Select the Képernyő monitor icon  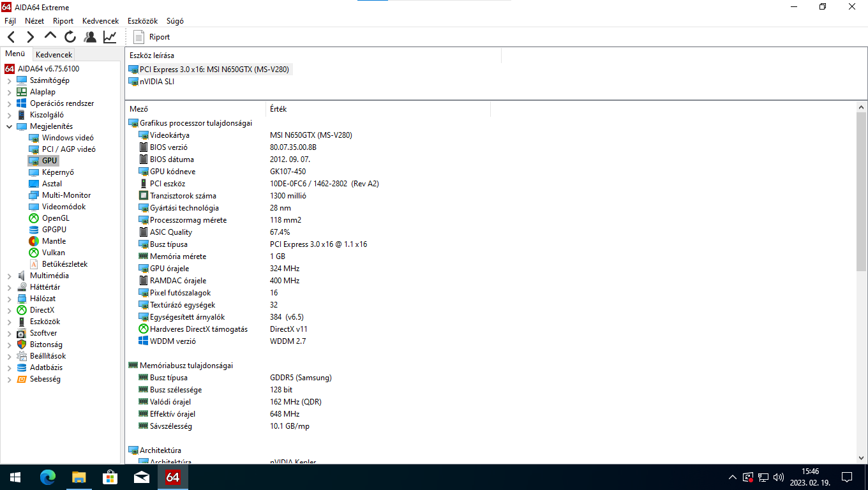click(34, 172)
